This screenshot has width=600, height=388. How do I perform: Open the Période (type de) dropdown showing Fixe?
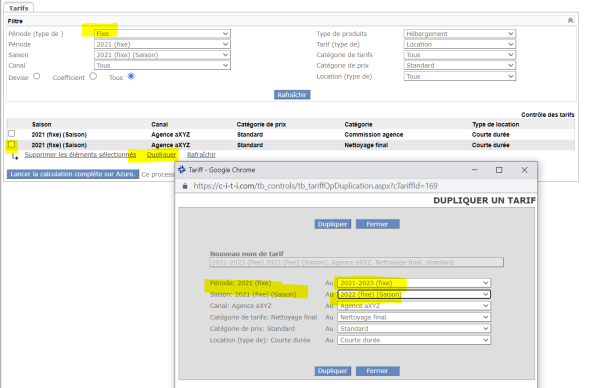[x=162, y=34]
